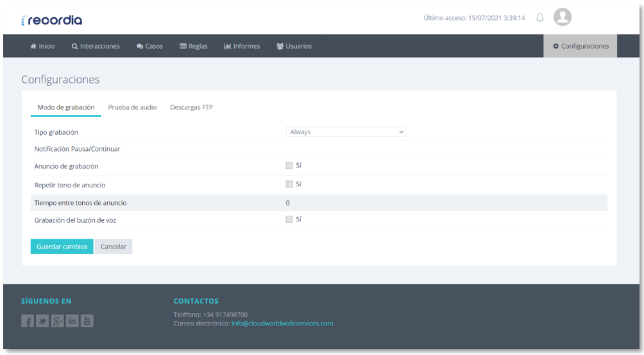Open the Interacciones menu
This screenshot has width=644, height=355.
pos(96,46)
